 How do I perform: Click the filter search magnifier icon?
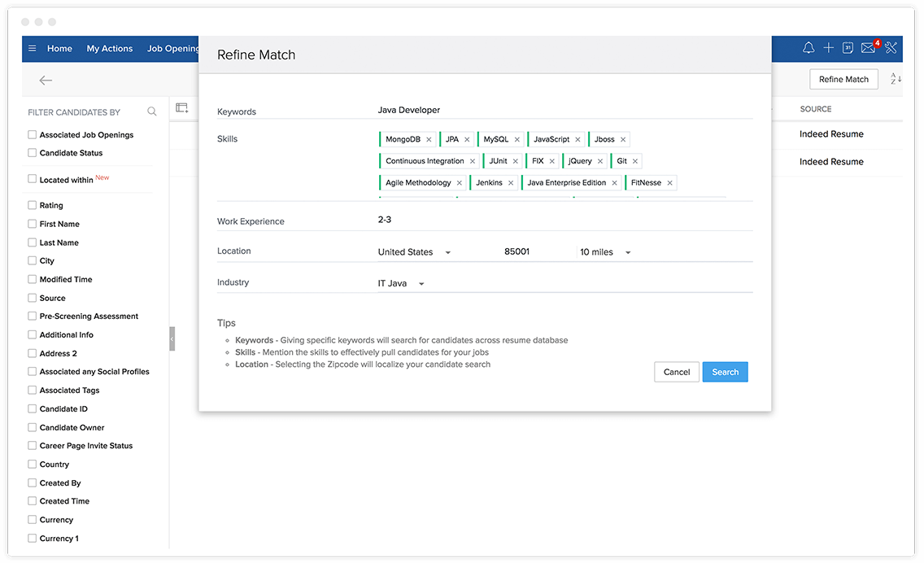tap(152, 111)
